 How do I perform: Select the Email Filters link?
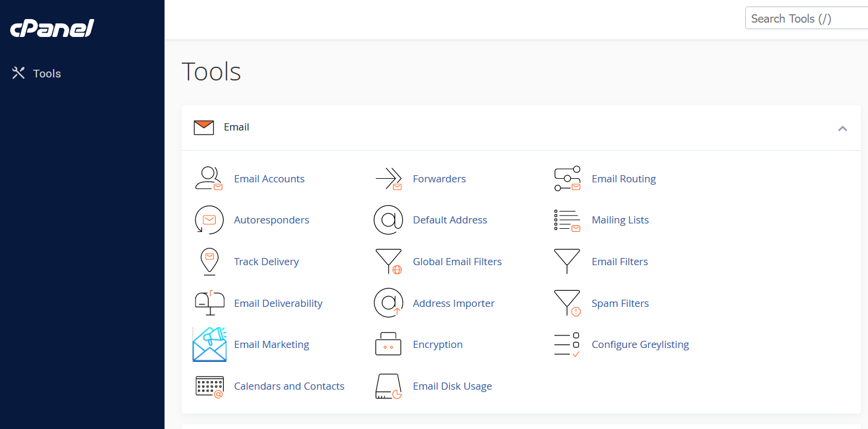[x=619, y=262]
